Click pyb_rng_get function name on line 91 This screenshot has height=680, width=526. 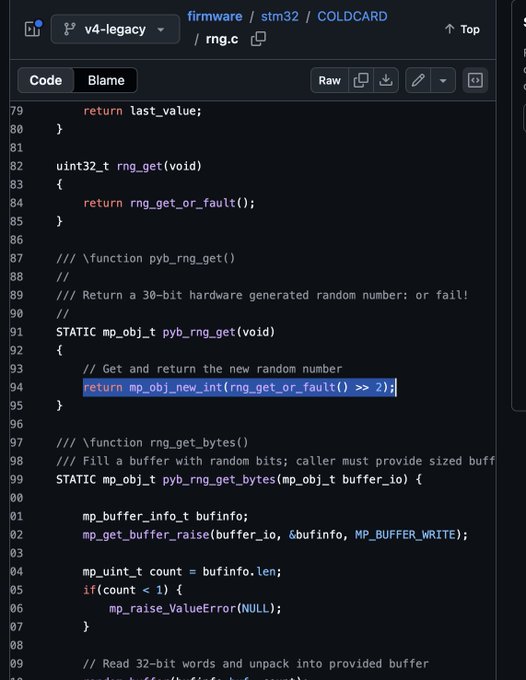[x=199, y=332]
